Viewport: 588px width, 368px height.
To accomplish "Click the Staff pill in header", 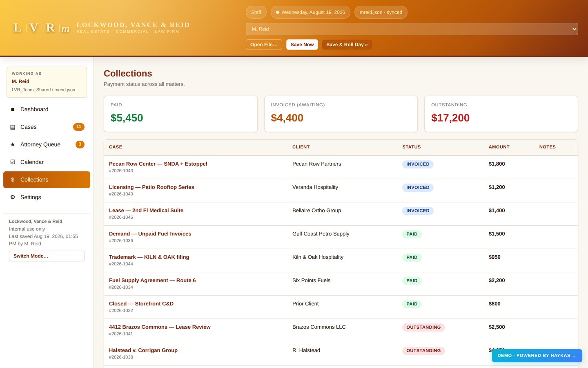I will click(256, 12).
